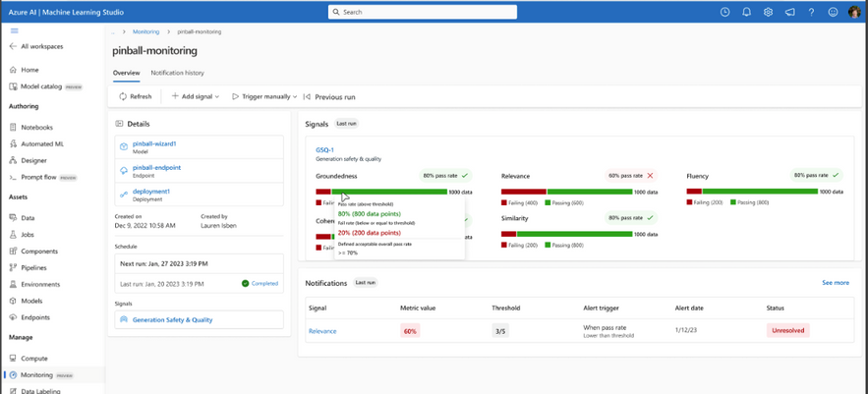
Task: Click the Completed status of last run
Action: 260,283
